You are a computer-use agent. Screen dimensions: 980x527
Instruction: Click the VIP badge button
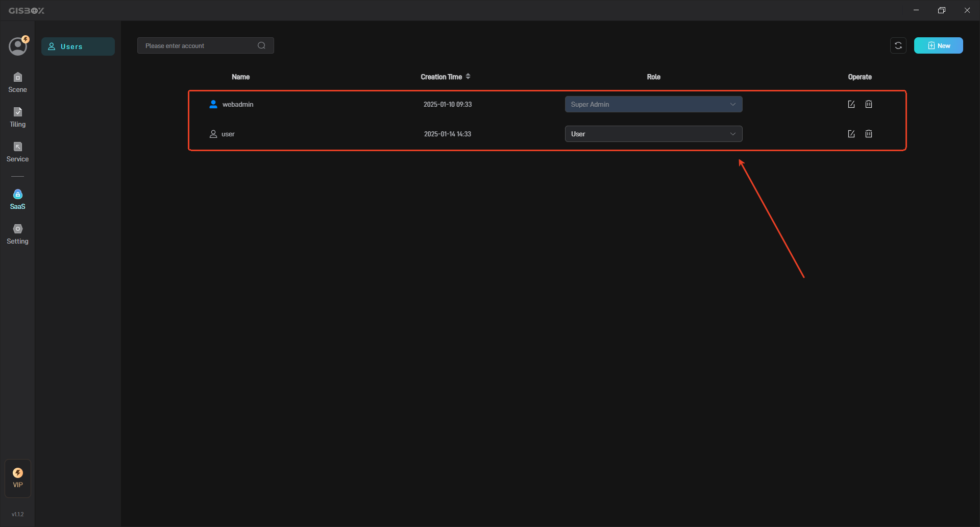18,478
